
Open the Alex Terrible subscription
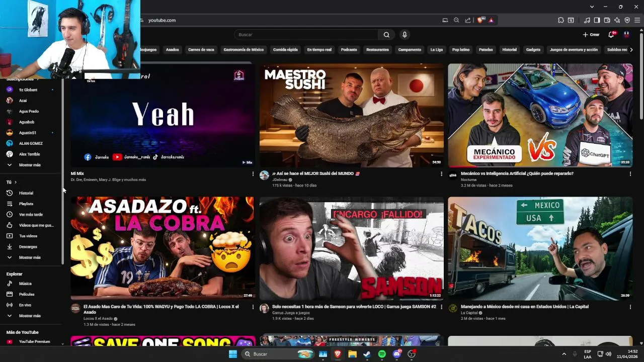30,154
